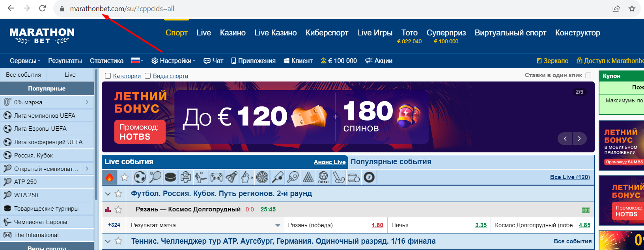The image size is (644, 250).
Task: Favorite the Теннис Челленджер тур ATP star
Action: pos(118,241)
